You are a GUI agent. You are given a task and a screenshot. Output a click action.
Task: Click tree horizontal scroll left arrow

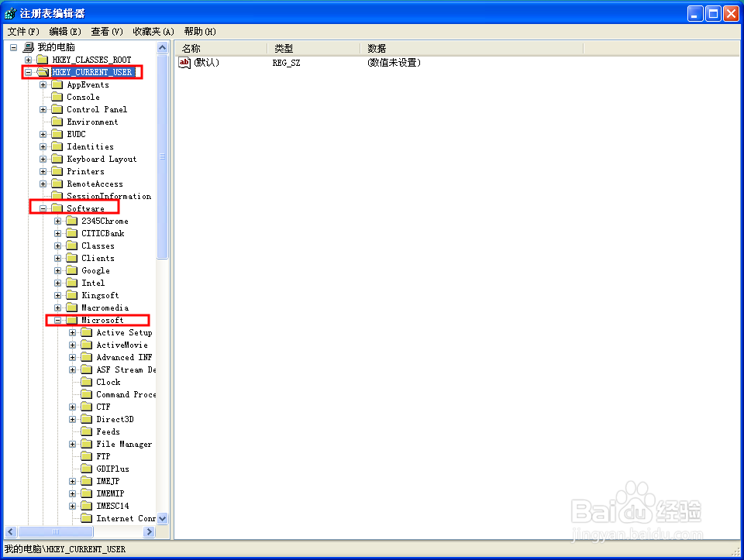(x=11, y=531)
